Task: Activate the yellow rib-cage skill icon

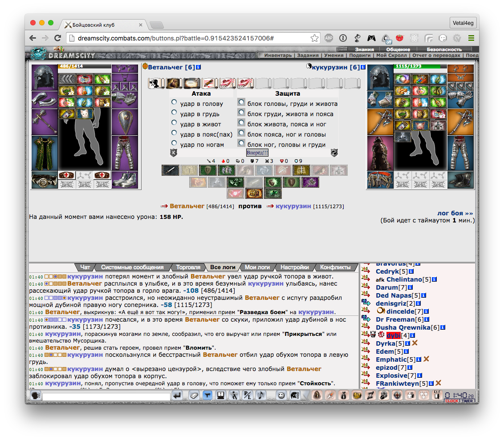Action: tap(301, 170)
